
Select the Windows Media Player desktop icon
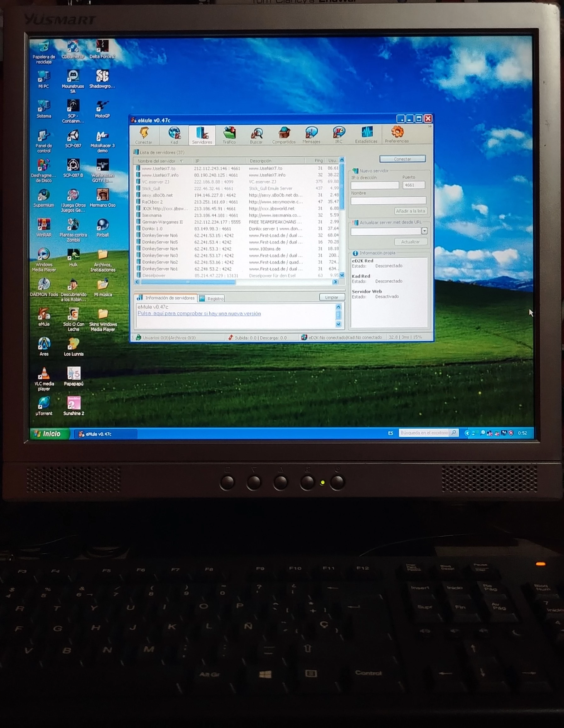[44, 260]
